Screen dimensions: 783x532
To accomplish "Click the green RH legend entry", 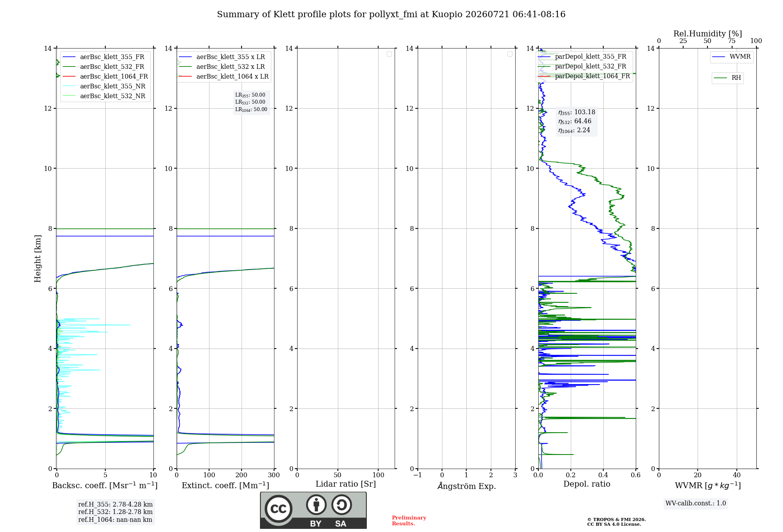I will [727, 78].
